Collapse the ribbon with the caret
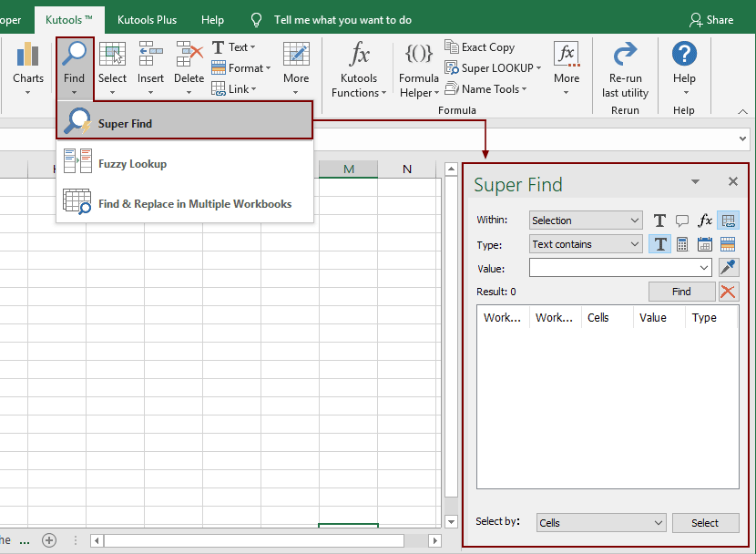The width and height of the screenshot is (756, 554). coord(742,111)
